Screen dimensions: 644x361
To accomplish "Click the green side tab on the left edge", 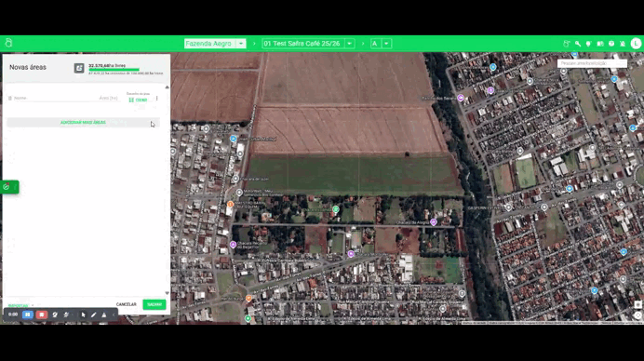I will [x=9, y=187].
